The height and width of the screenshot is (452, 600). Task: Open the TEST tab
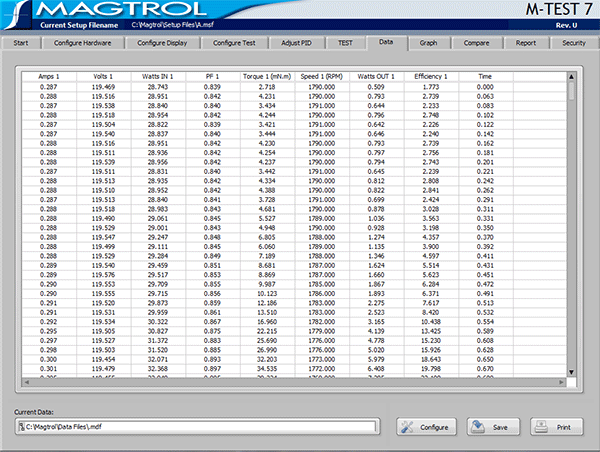click(345, 43)
